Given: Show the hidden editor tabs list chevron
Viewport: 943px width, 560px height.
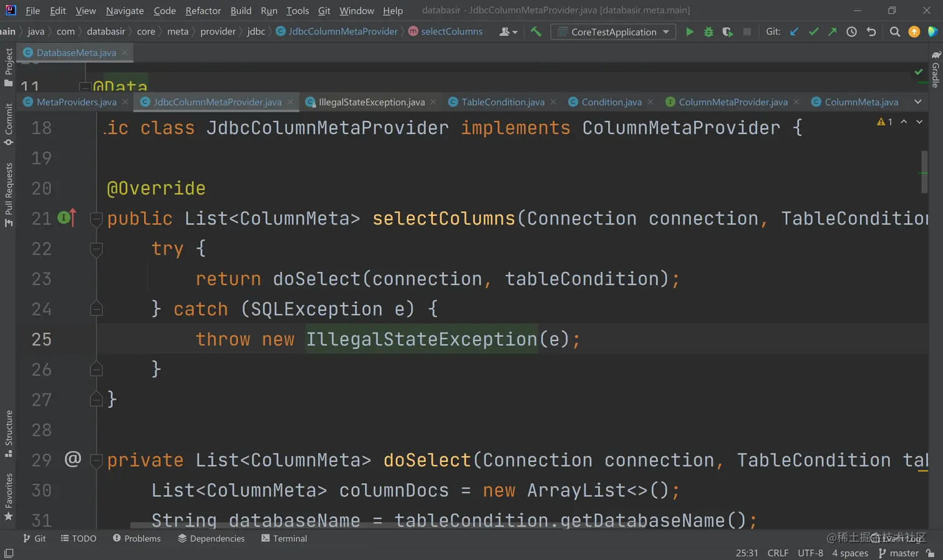Looking at the screenshot, I should [917, 102].
